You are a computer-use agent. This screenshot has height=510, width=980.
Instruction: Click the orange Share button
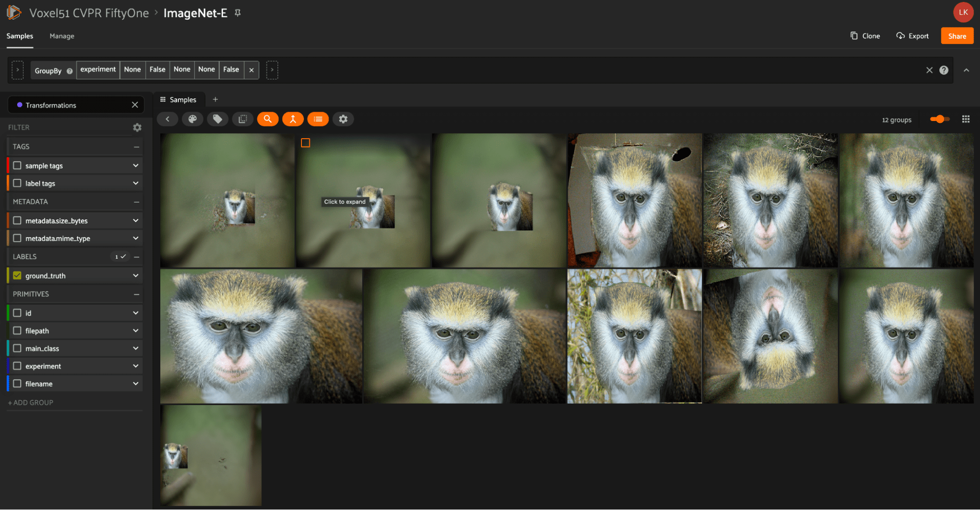pyautogui.click(x=957, y=36)
